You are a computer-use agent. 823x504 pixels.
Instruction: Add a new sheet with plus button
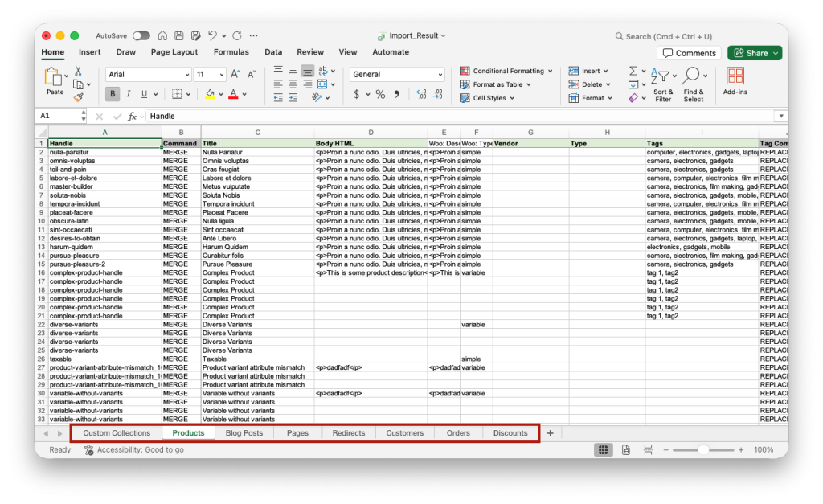point(550,433)
